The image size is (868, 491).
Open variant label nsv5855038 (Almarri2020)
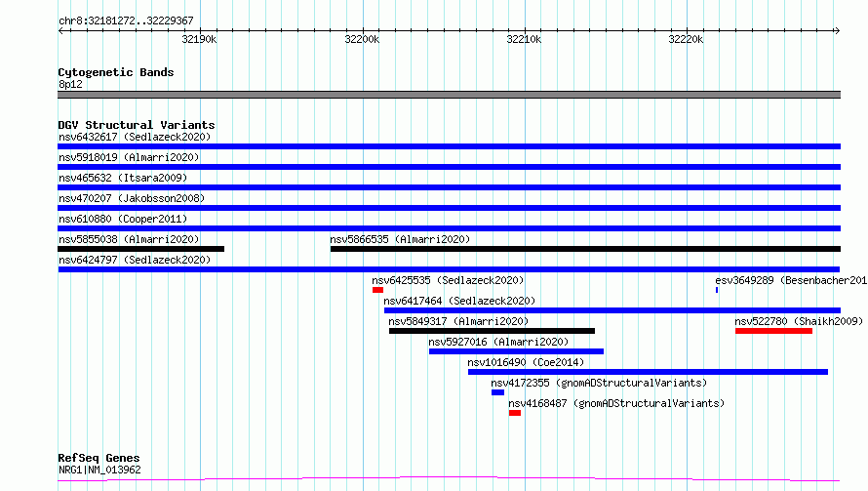pos(129,239)
